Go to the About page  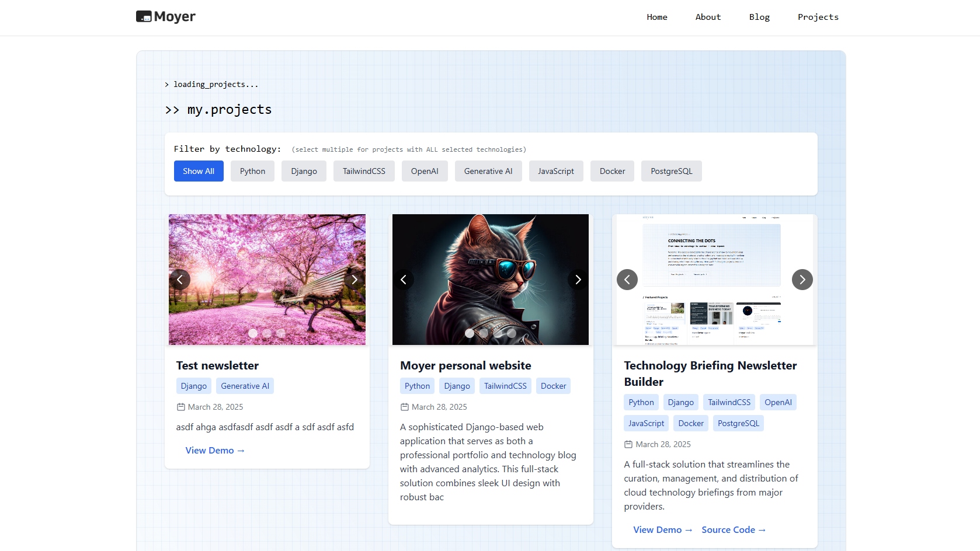pyautogui.click(x=708, y=17)
